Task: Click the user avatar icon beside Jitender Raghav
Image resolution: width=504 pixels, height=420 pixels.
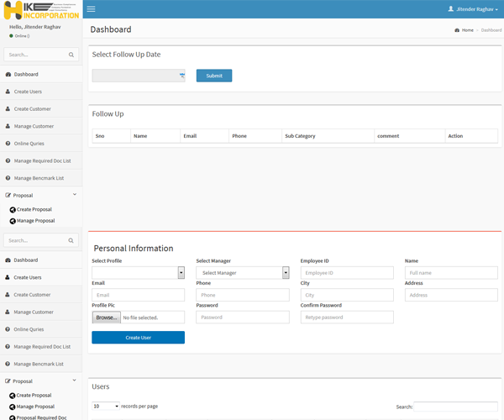Action: 450,9
